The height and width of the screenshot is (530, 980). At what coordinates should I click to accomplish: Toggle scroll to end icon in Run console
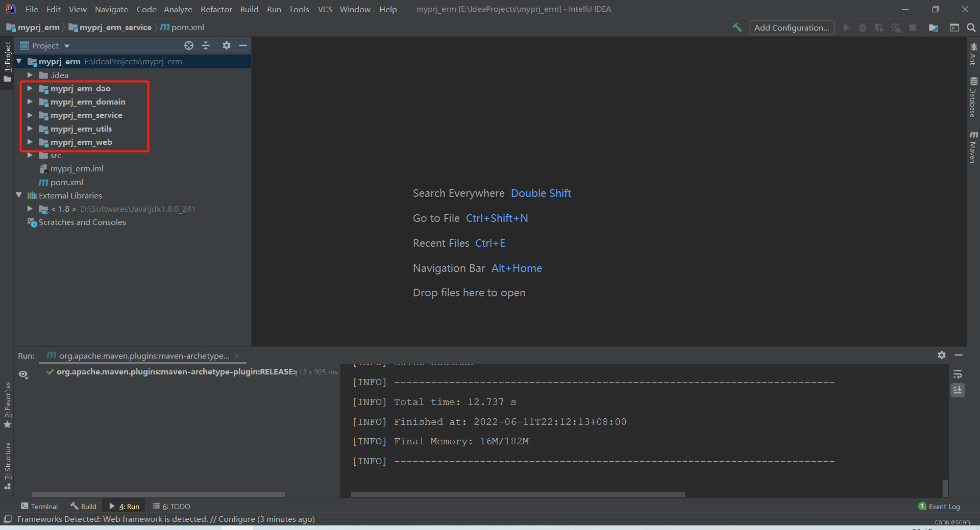[958, 390]
